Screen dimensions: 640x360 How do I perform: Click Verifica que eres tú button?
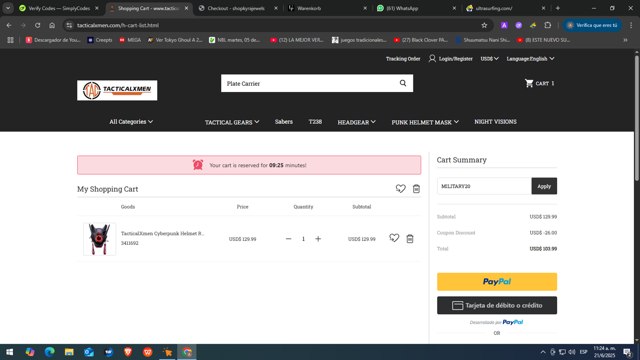point(592,25)
